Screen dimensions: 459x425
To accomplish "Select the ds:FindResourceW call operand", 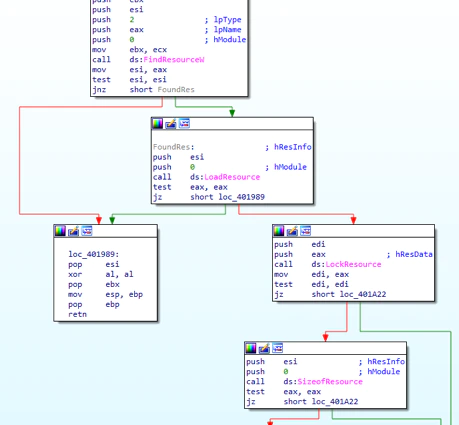I will click(167, 60).
